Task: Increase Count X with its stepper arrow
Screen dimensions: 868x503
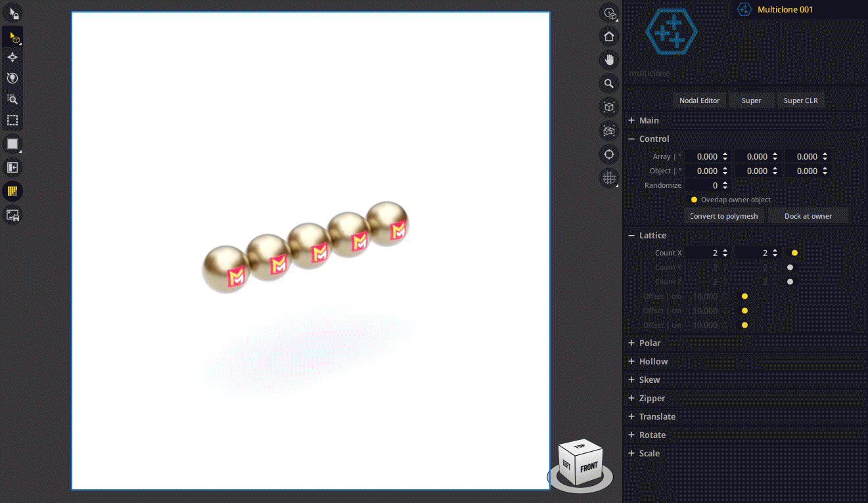Action: pyautogui.click(x=725, y=250)
